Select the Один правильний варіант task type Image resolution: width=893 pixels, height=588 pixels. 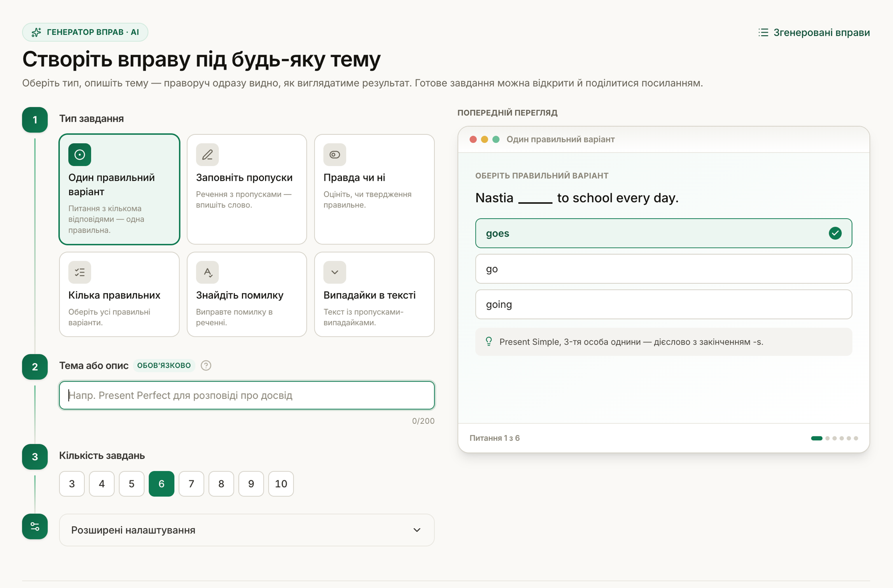pos(119,189)
